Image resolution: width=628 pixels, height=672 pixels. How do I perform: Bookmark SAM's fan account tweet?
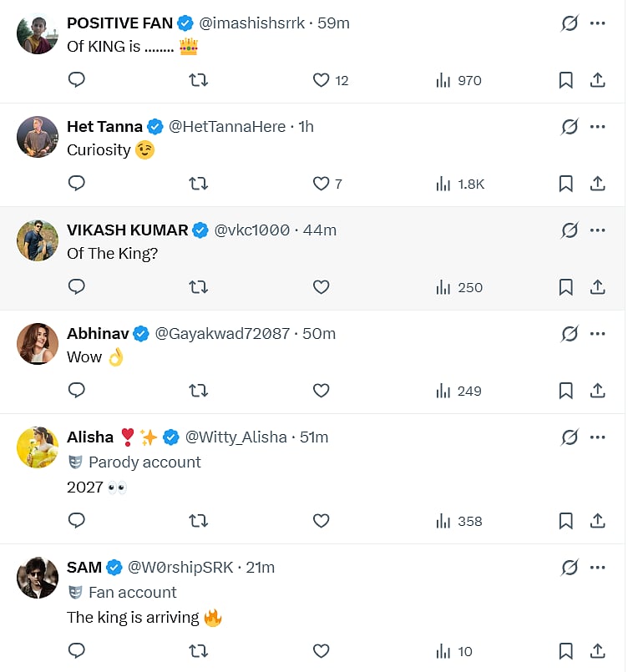[565, 651]
